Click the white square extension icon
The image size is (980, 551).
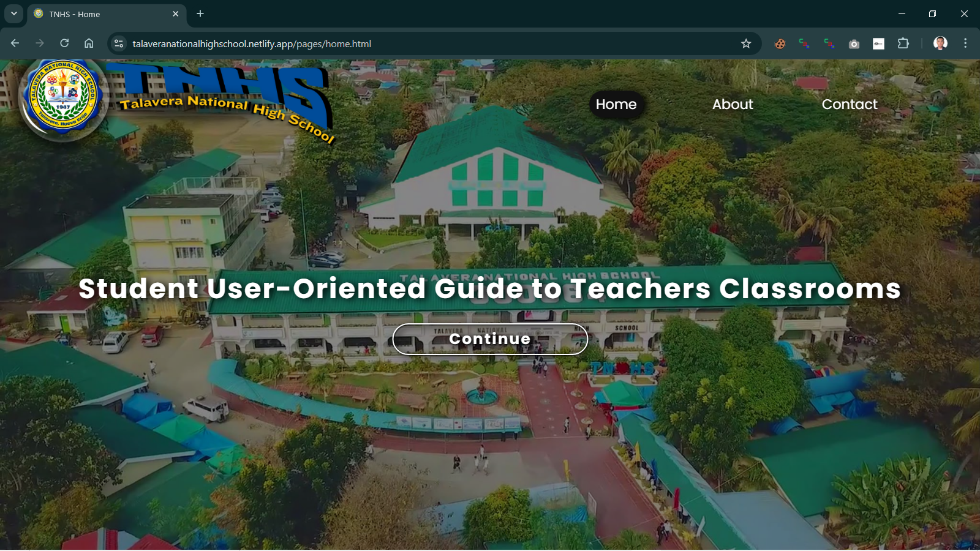coord(878,43)
